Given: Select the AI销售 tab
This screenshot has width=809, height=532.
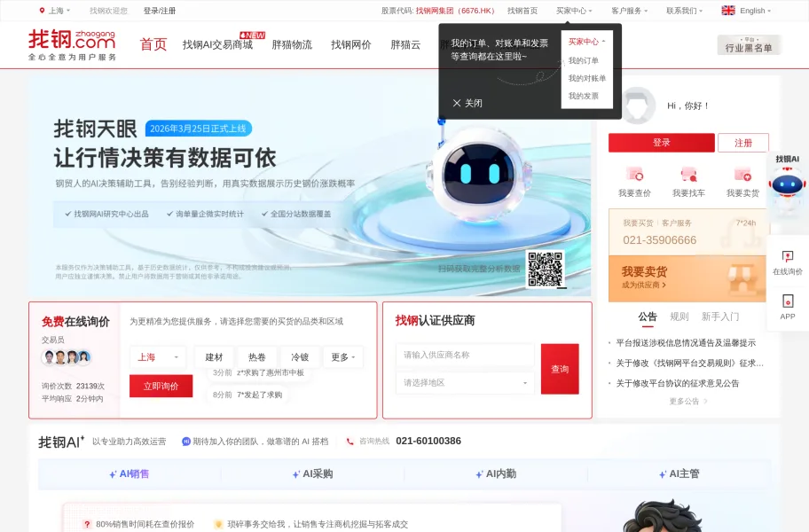Looking at the screenshot, I should 130,473.
